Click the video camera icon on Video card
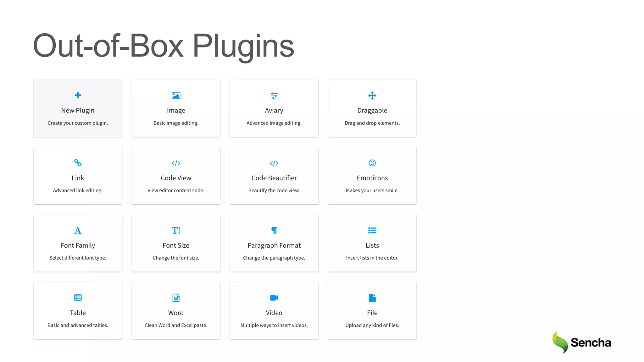This screenshot has height=362, width=644. tap(274, 298)
